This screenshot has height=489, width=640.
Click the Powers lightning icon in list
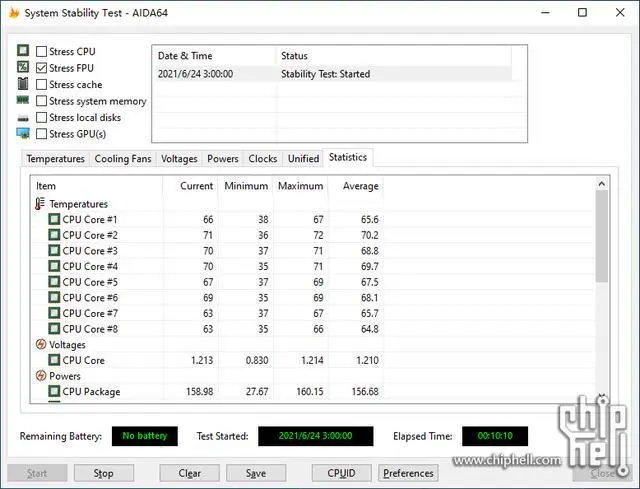point(41,376)
